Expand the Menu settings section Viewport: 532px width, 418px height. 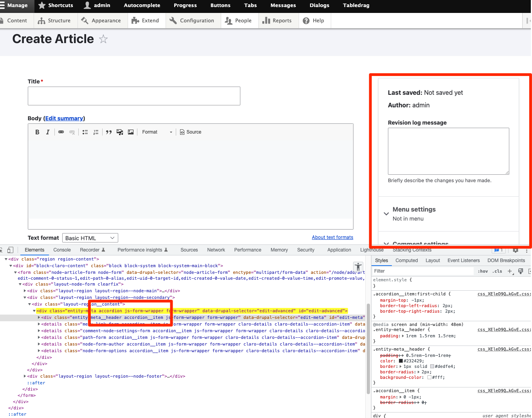[414, 210]
